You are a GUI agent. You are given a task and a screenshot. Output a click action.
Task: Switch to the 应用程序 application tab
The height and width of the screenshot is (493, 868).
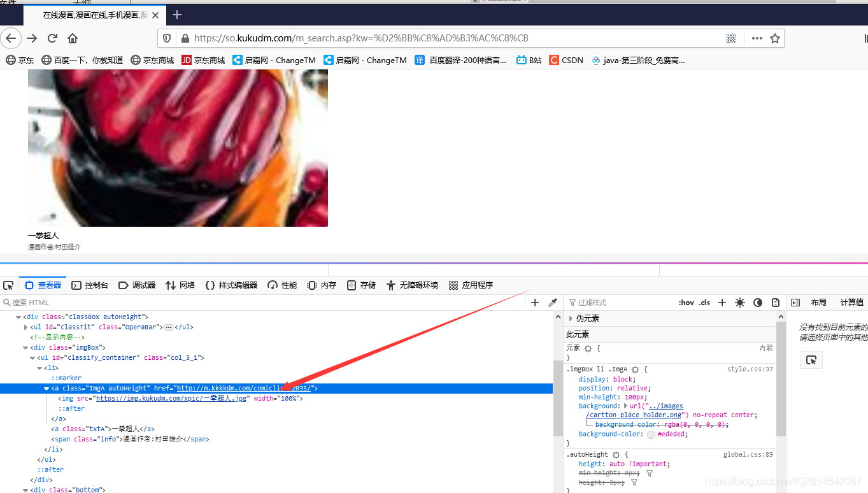click(471, 285)
